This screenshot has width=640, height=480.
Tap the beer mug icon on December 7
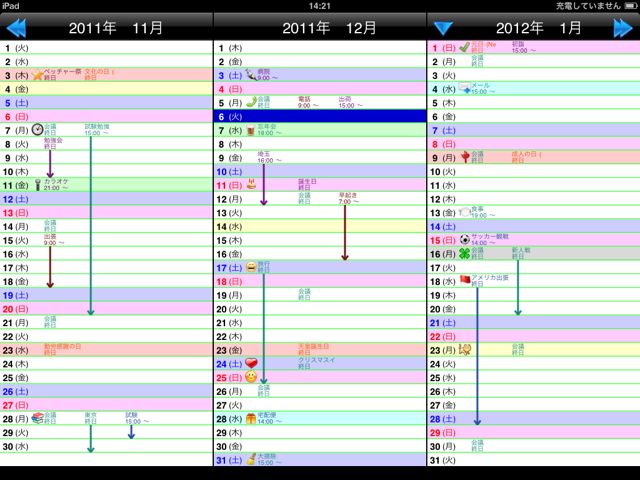point(251,130)
